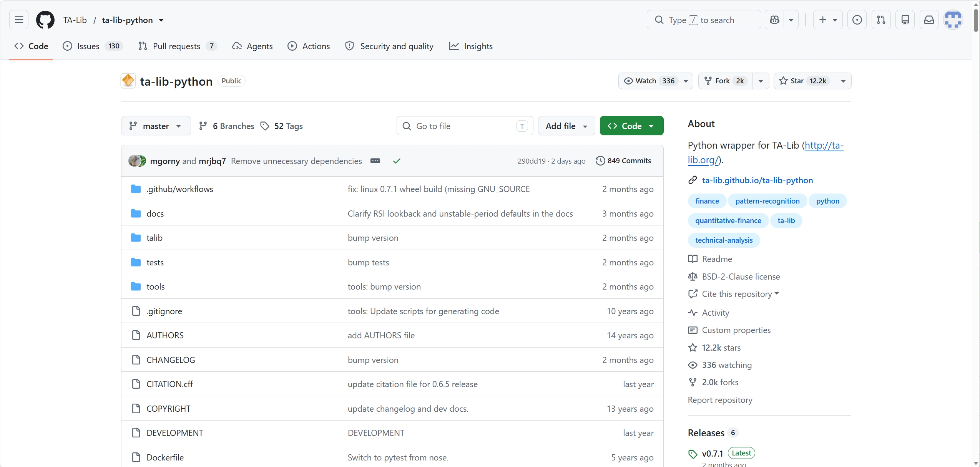Star the ta-lib-python repository
Viewport: 980px width, 467px height.
[804, 81]
